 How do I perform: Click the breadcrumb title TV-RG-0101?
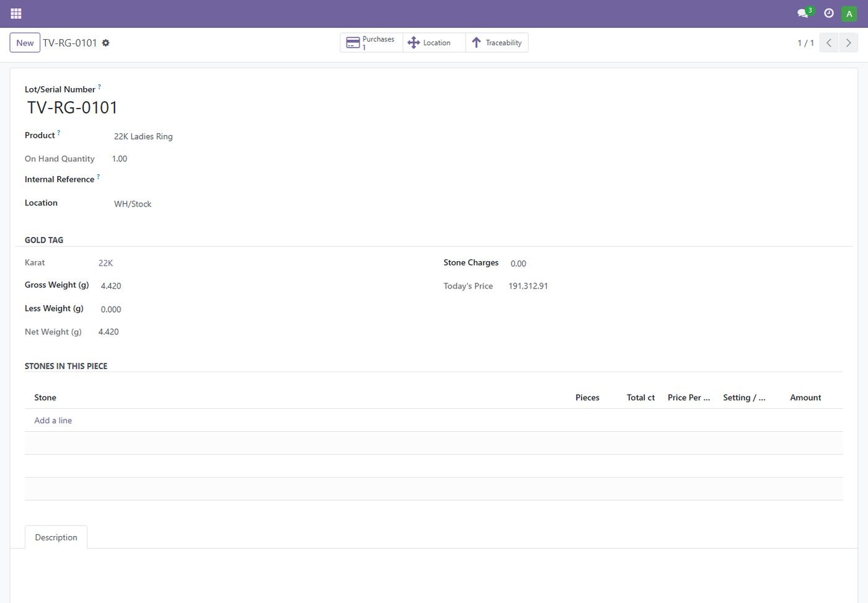click(x=70, y=43)
